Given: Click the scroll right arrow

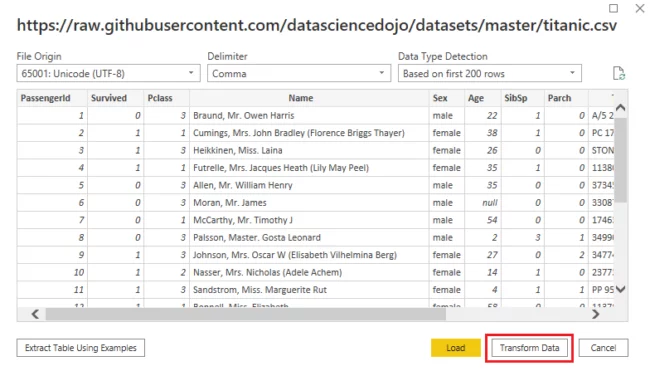Looking at the screenshot, I should point(596,314).
